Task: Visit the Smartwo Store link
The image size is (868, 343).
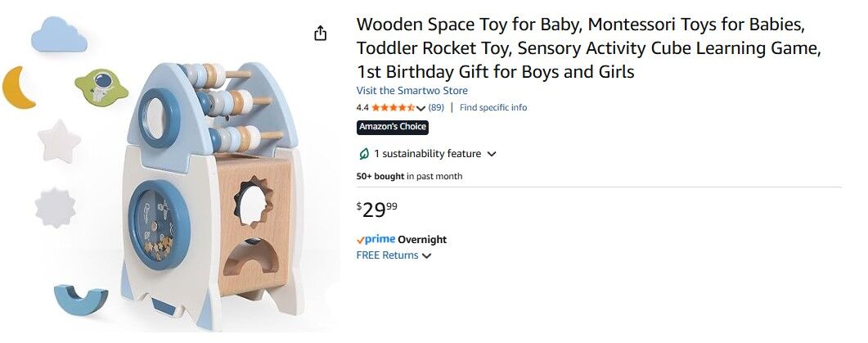Action: point(412,91)
